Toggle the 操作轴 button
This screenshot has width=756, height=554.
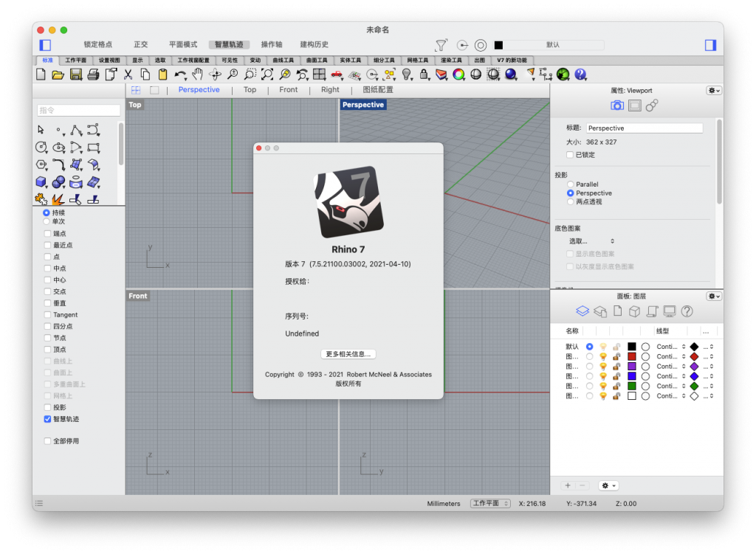[272, 44]
